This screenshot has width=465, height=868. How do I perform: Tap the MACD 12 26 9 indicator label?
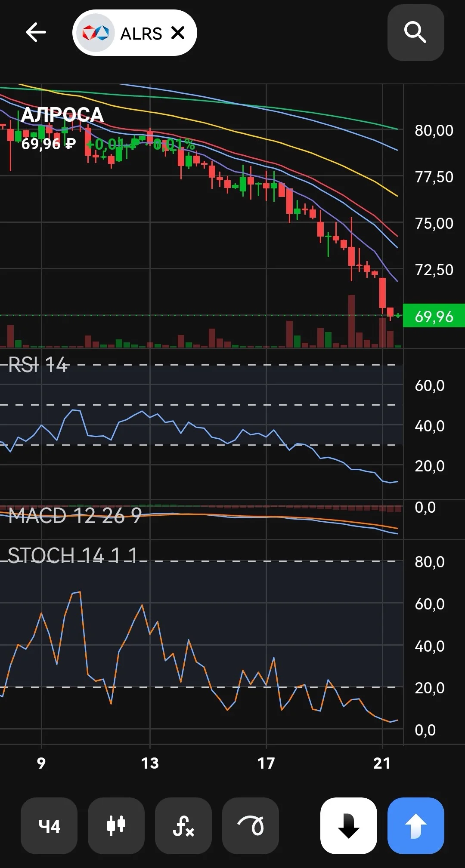[x=75, y=515]
